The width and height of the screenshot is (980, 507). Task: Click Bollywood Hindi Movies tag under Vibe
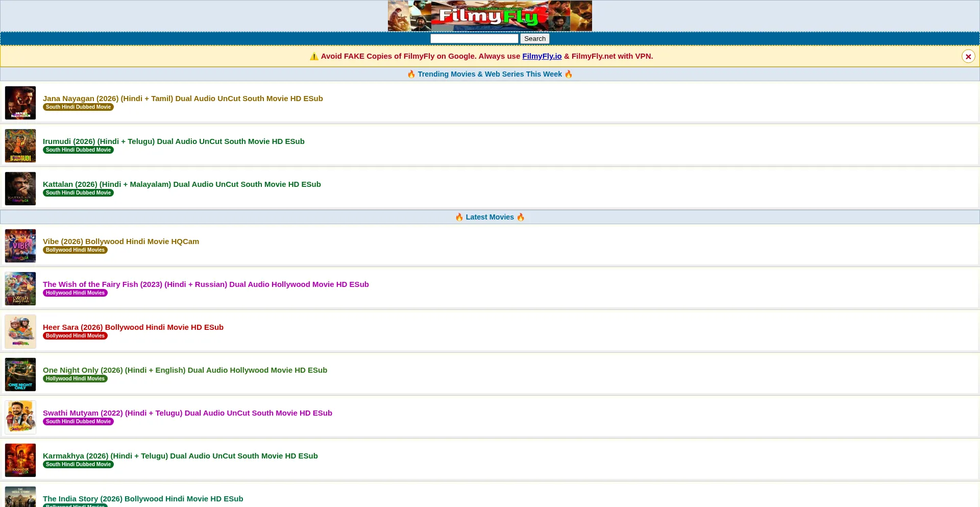tap(75, 250)
